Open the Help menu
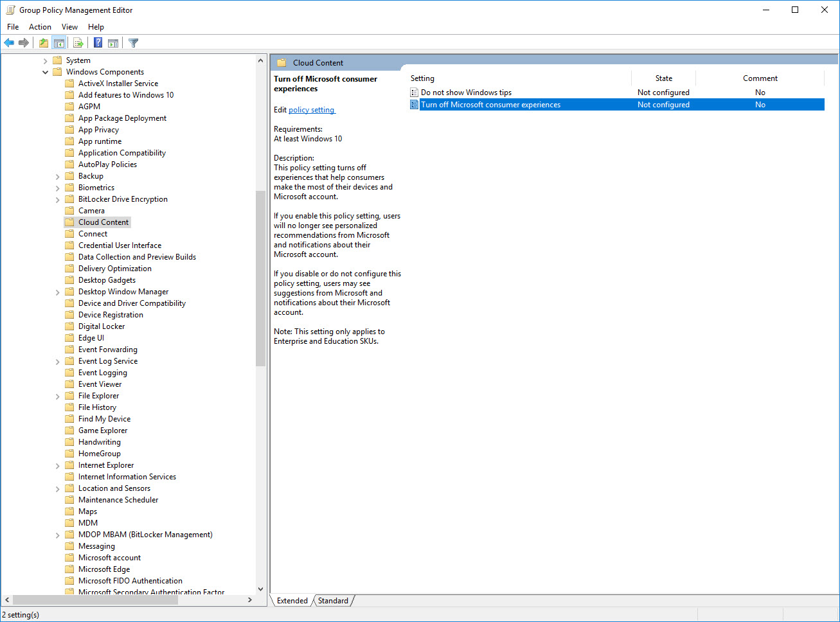The height and width of the screenshot is (622, 840). click(x=96, y=27)
